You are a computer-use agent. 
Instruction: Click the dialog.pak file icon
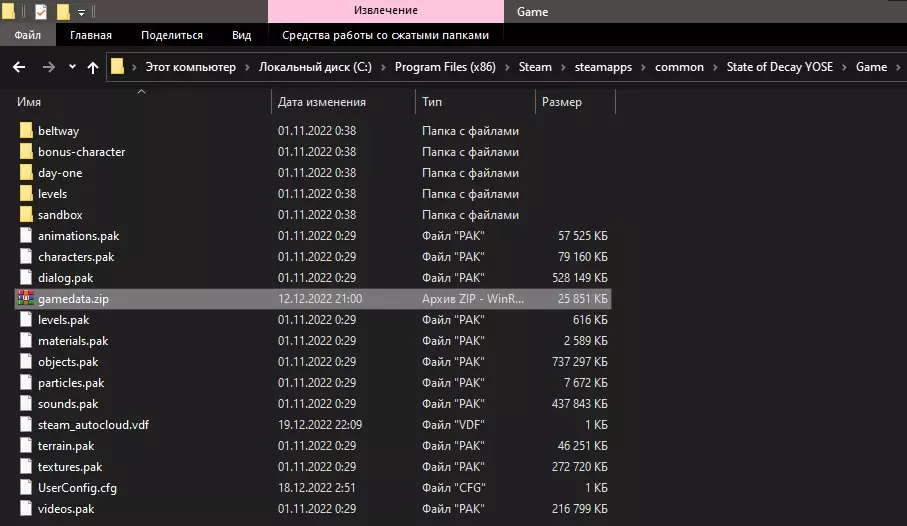(x=26, y=278)
